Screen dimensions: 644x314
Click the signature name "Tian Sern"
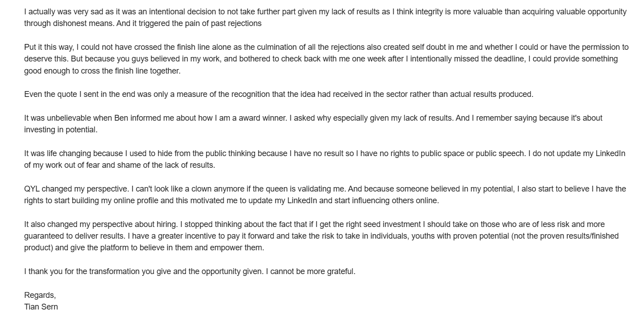click(41, 307)
